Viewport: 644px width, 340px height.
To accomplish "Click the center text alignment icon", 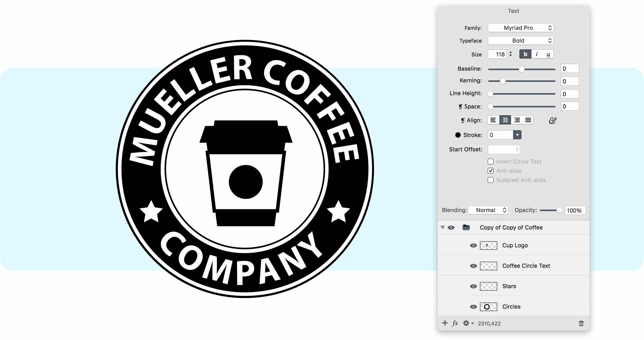I will (x=503, y=120).
